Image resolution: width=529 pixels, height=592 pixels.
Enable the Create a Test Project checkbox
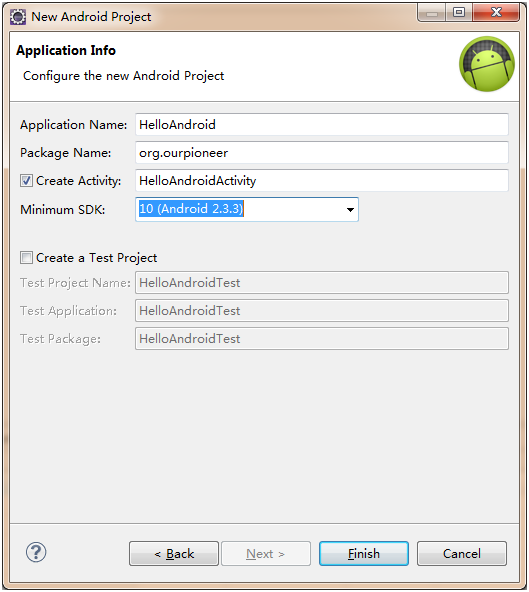[26, 258]
